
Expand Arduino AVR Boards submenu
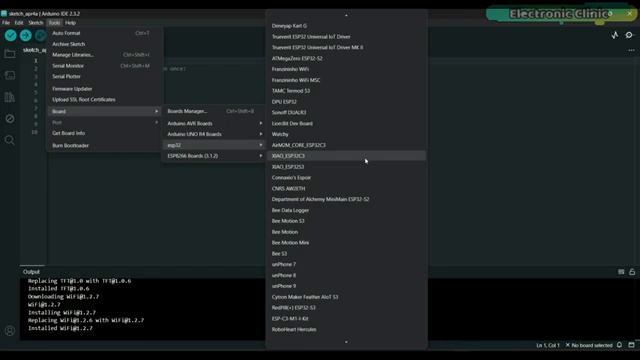pos(214,123)
